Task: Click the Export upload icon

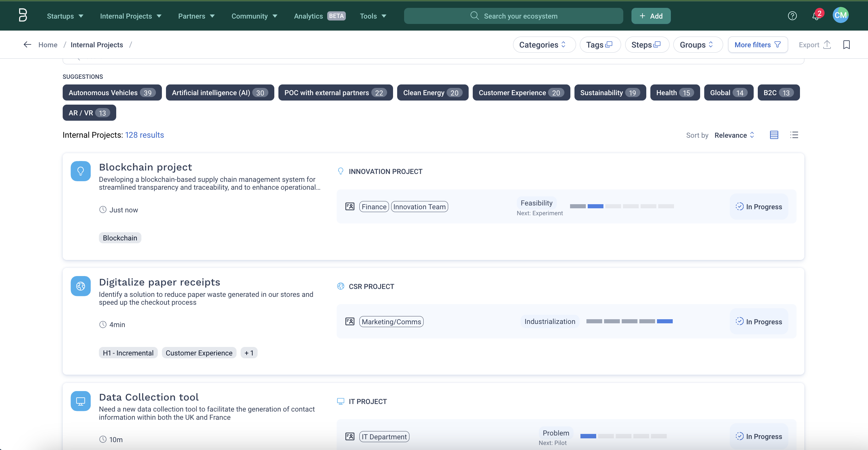Action: 827,44
